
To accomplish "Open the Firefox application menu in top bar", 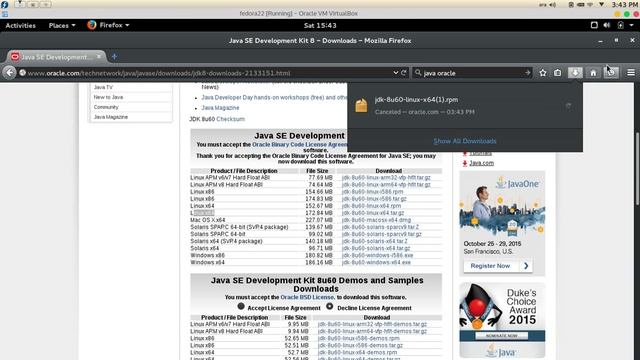I will (108, 25).
